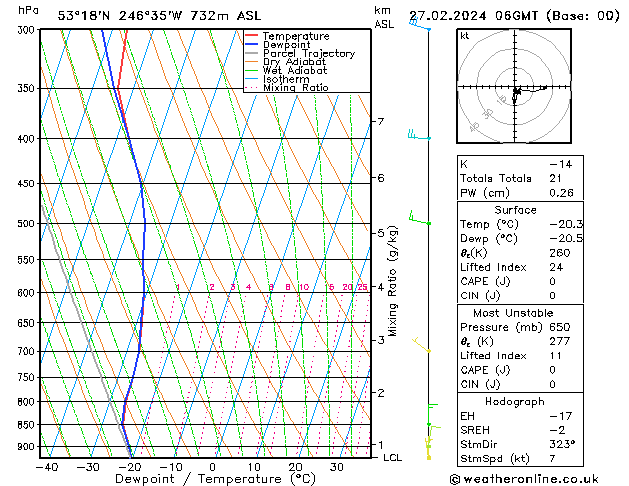629x486 pixels.
Task: Select the 'Dewpoint' legend entry
Action: click(286, 45)
